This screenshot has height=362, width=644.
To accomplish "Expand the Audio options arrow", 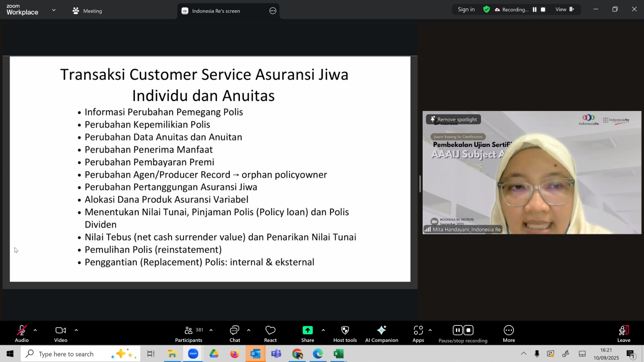I will (x=35, y=330).
